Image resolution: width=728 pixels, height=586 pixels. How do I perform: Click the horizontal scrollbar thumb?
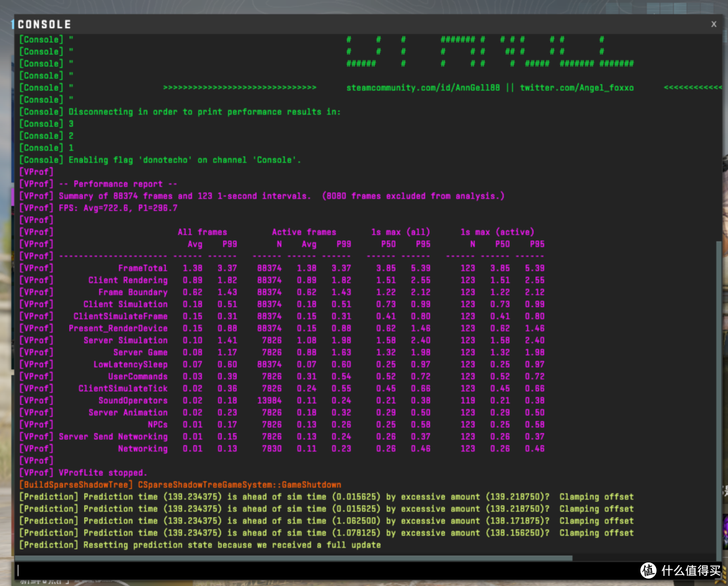tap(293, 558)
